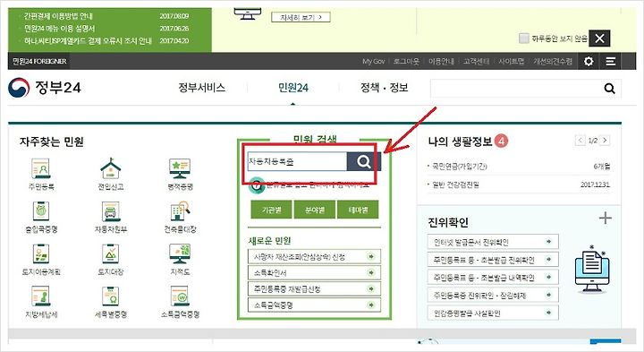
Task: Open notice 하나,씨티ISP계열카드 결제 오류시 조치 안내
Action: point(88,40)
